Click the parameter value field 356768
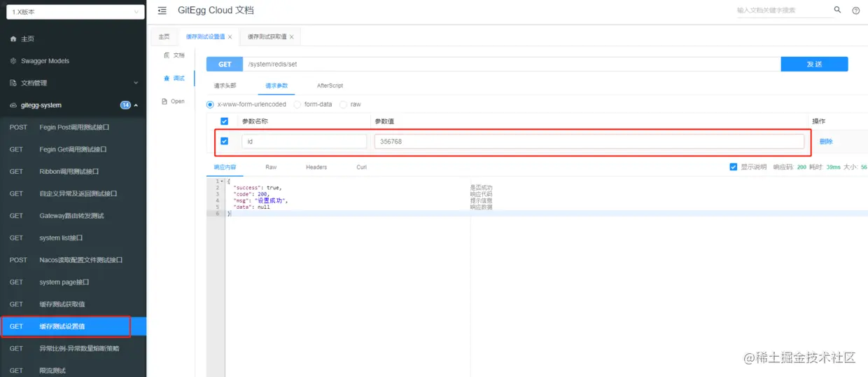 tap(589, 142)
